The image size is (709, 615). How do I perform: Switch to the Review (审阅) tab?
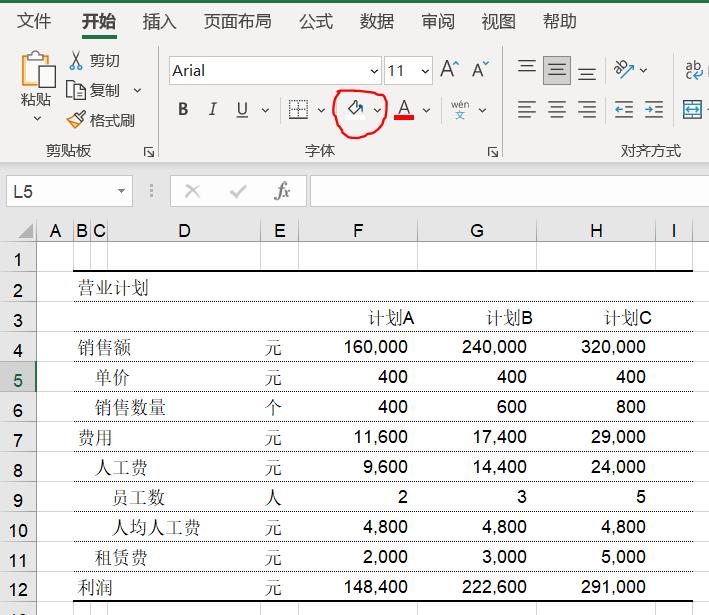click(438, 21)
